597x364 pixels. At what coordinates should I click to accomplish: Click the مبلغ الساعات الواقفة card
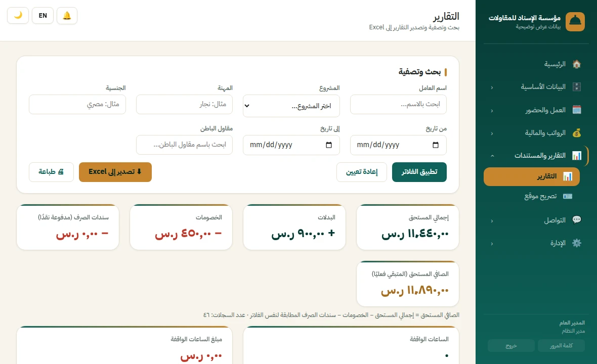pos(124,345)
